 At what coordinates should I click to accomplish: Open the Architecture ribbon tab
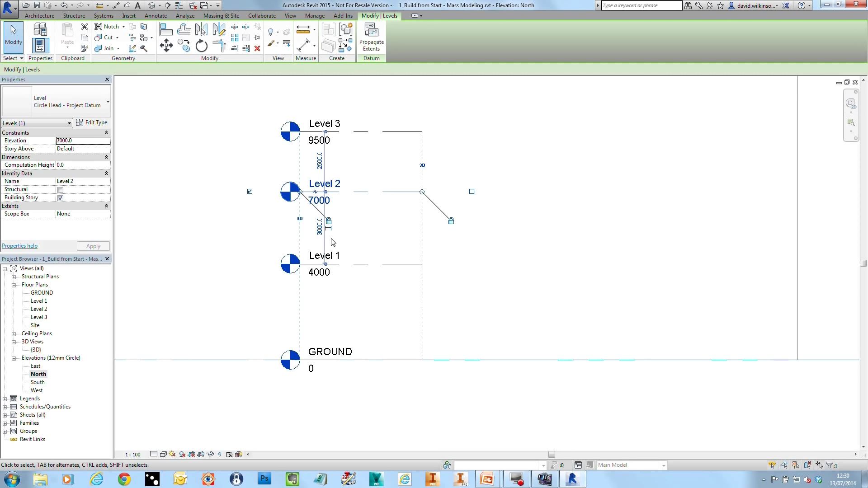coord(39,16)
